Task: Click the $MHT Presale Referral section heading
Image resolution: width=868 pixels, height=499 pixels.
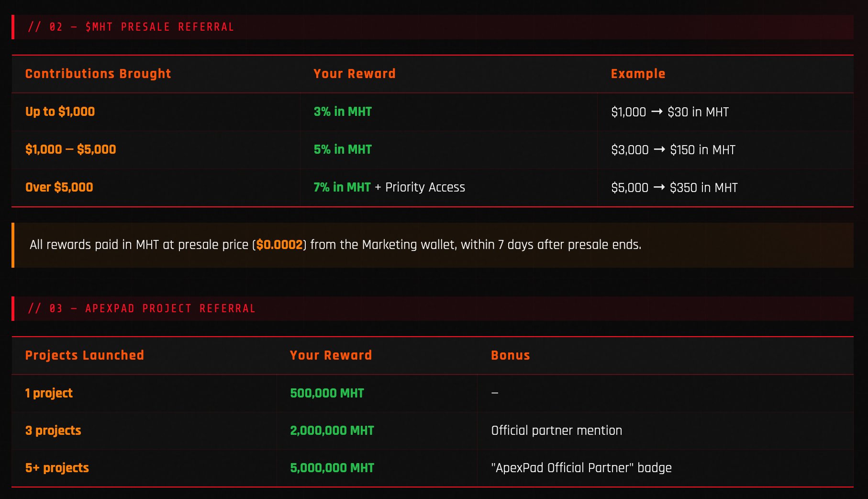Action: pyautogui.click(x=131, y=27)
